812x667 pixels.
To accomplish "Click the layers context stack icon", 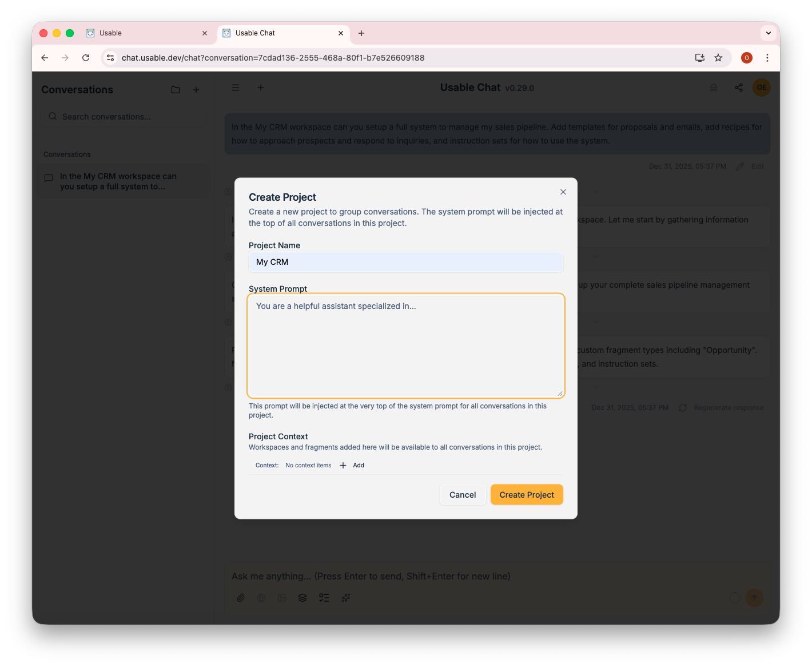I will [x=302, y=597].
